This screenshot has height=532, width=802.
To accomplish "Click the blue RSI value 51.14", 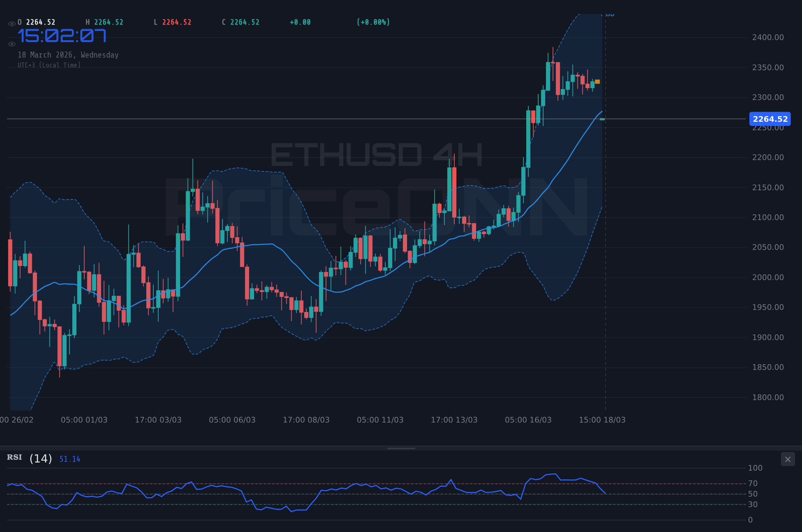I will click(x=69, y=459).
